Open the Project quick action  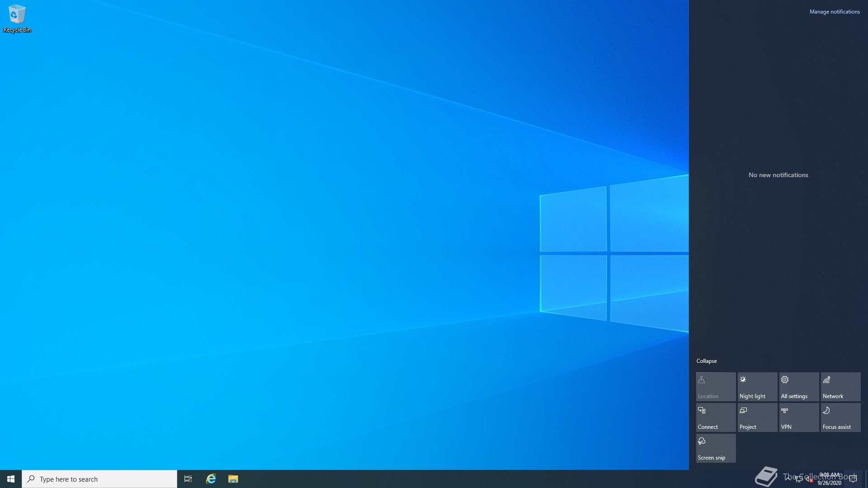(758, 418)
